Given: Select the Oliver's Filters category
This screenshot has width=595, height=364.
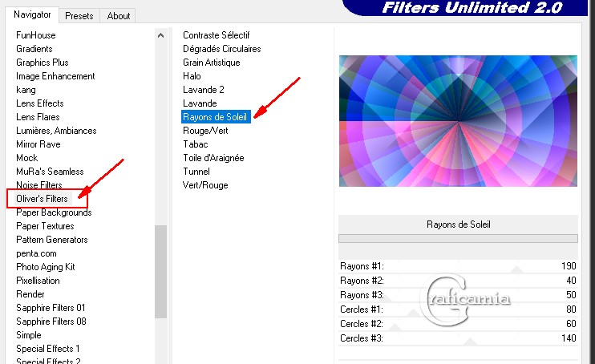Looking at the screenshot, I should (x=42, y=199).
